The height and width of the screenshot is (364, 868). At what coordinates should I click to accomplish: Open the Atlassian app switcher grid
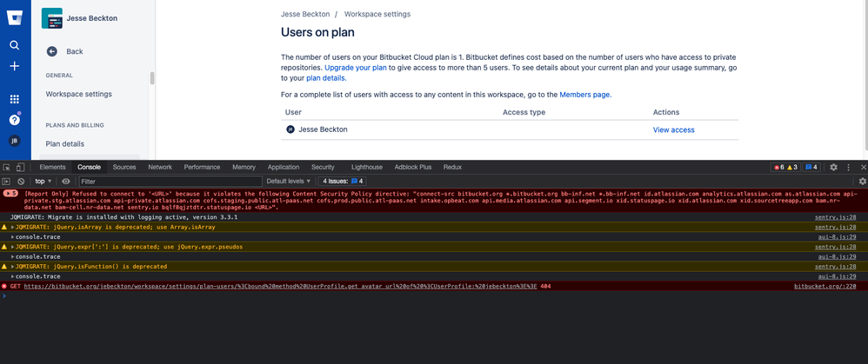(x=15, y=99)
